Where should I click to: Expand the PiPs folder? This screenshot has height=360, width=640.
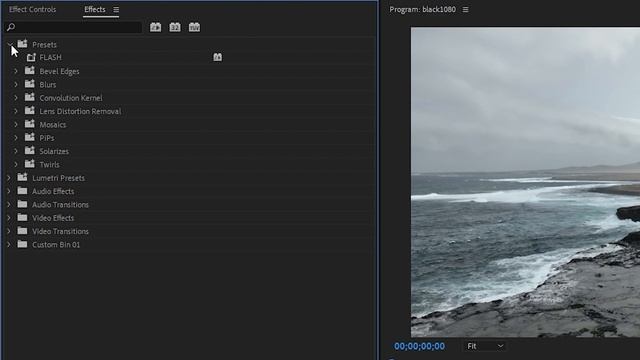click(x=16, y=138)
